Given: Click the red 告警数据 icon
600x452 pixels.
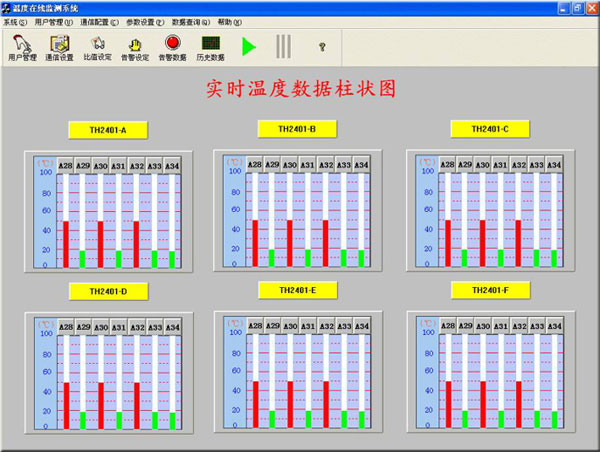Looking at the screenshot, I should coord(172,47).
